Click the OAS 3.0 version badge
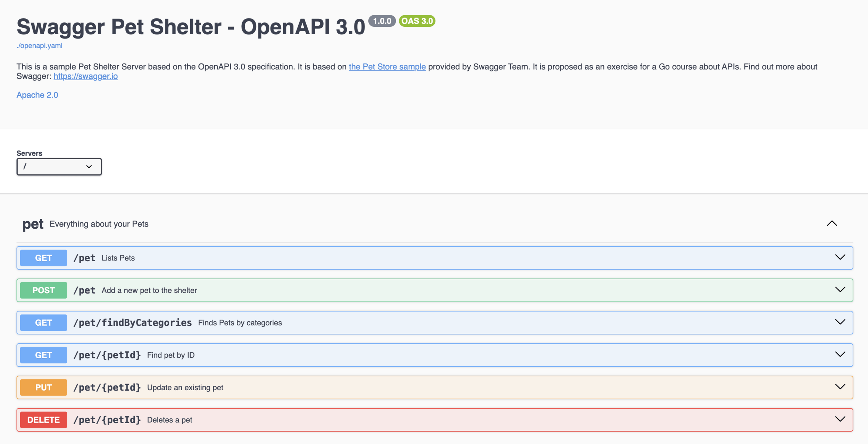The height and width of the screenshot is (444, 868). 417,21
